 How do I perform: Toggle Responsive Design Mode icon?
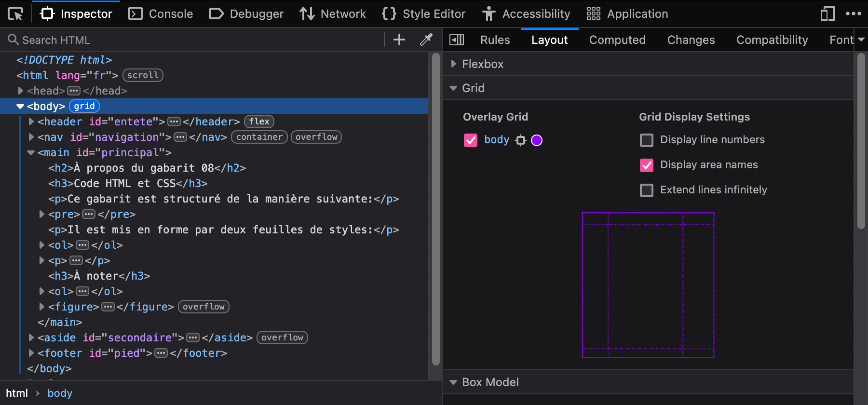coord(827,14)
